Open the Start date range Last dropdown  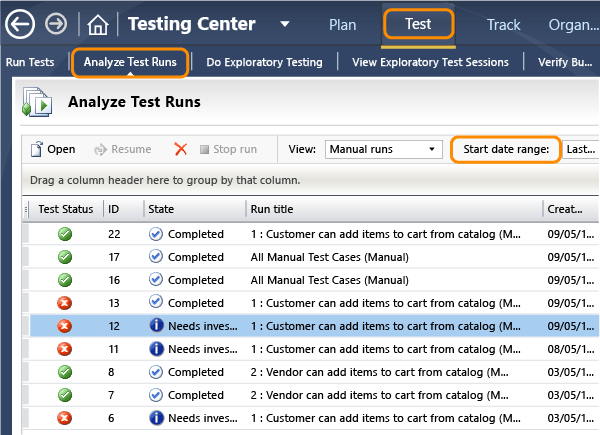click(580, 149)
